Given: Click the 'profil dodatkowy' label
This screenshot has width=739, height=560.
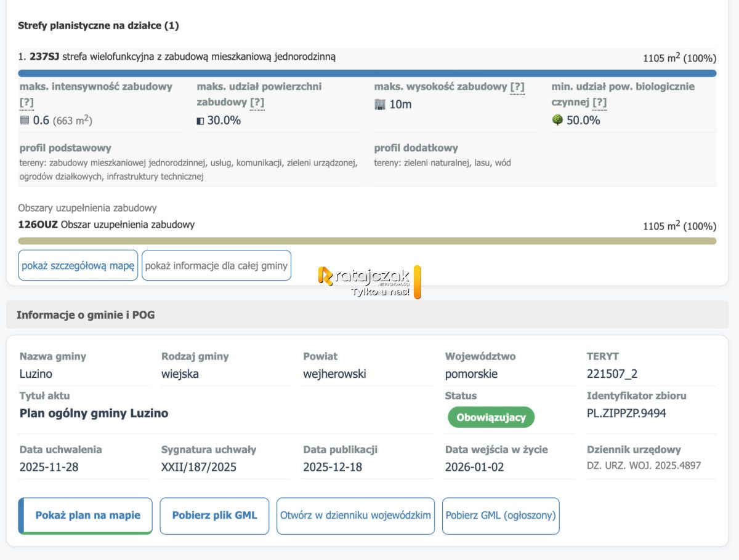Looking at the screenshot, I should (x=416, y=148).
